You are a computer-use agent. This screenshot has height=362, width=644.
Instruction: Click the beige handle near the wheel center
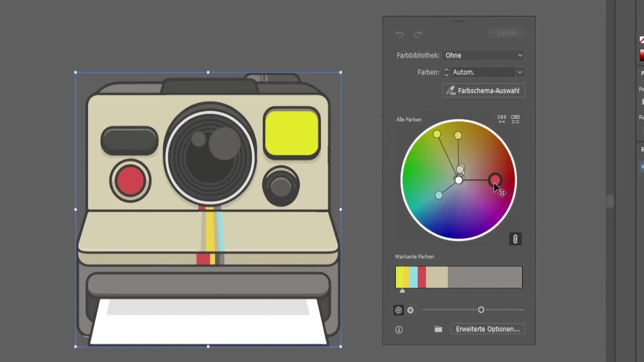(460, 169)
